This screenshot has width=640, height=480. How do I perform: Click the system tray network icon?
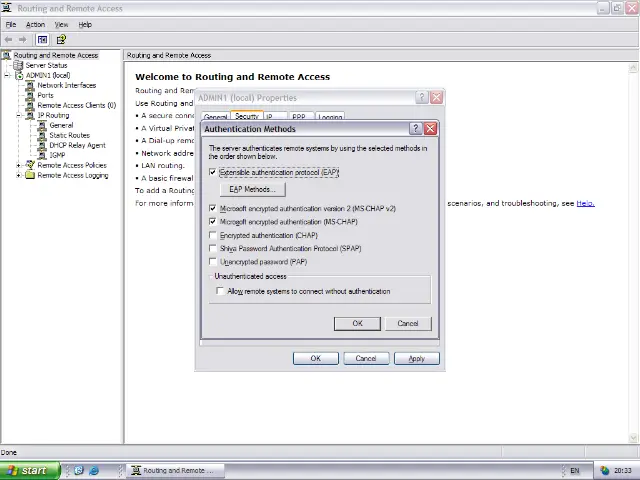pos(605,471)
